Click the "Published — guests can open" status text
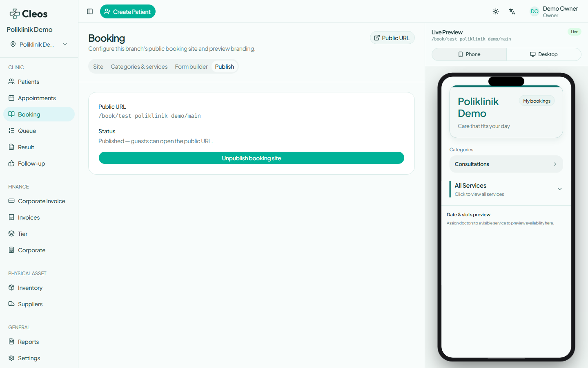The image size is (588, 368). [x=156, y=141]
